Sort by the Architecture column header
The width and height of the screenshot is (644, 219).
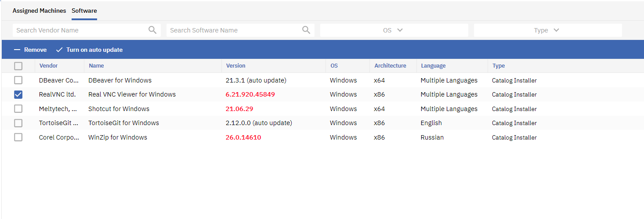coord(390,66)
